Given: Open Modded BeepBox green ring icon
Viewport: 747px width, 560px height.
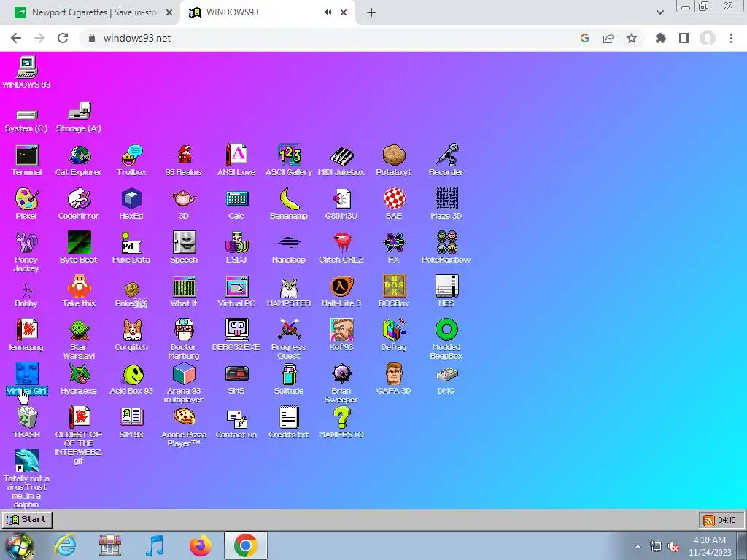Looking at the screenshot, I should click(x=446, y=340).
